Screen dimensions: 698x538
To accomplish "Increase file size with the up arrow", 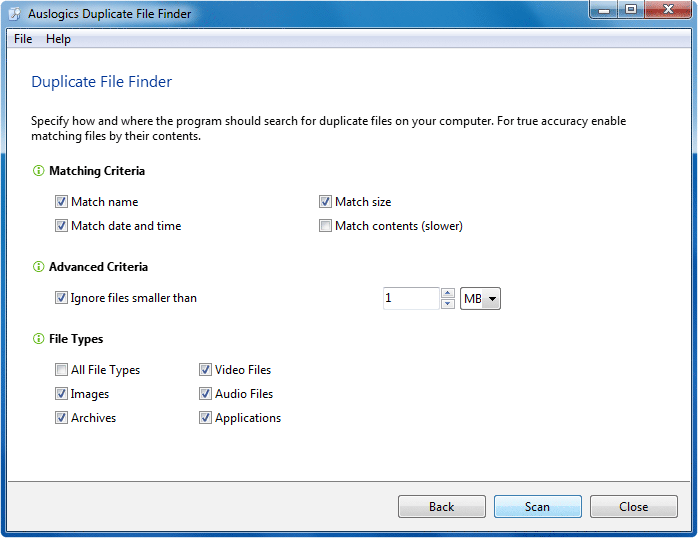I will click(448, 293).
